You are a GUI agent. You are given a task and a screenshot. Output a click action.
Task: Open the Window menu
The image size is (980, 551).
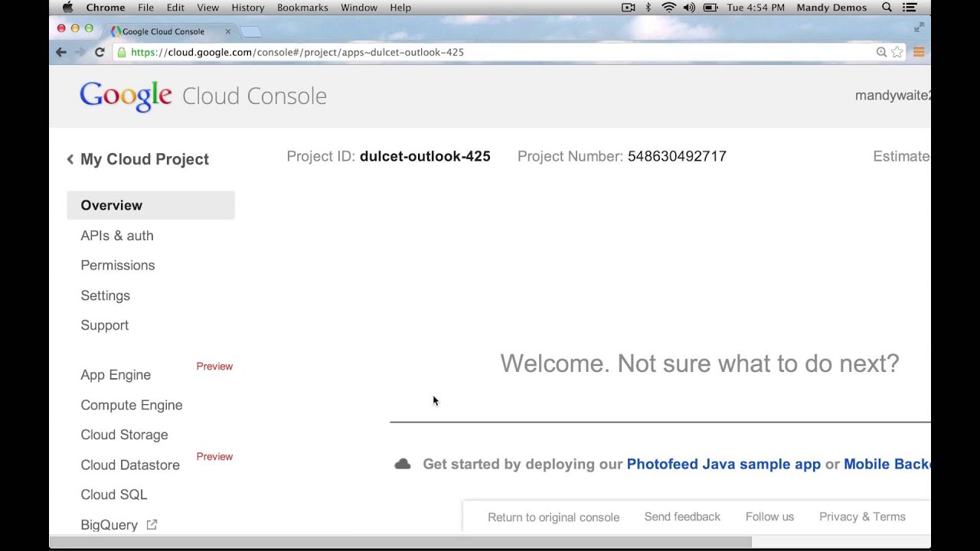[x=359, y=8]
